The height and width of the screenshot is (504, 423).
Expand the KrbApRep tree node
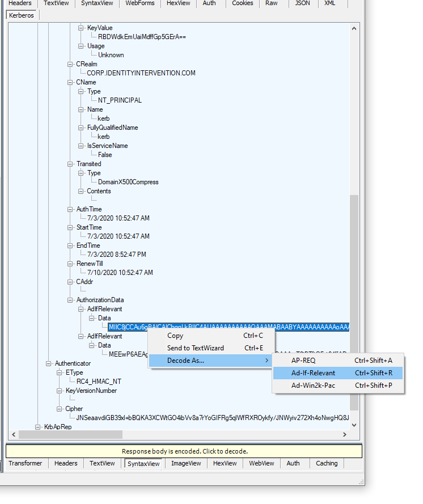click(38, 427)
